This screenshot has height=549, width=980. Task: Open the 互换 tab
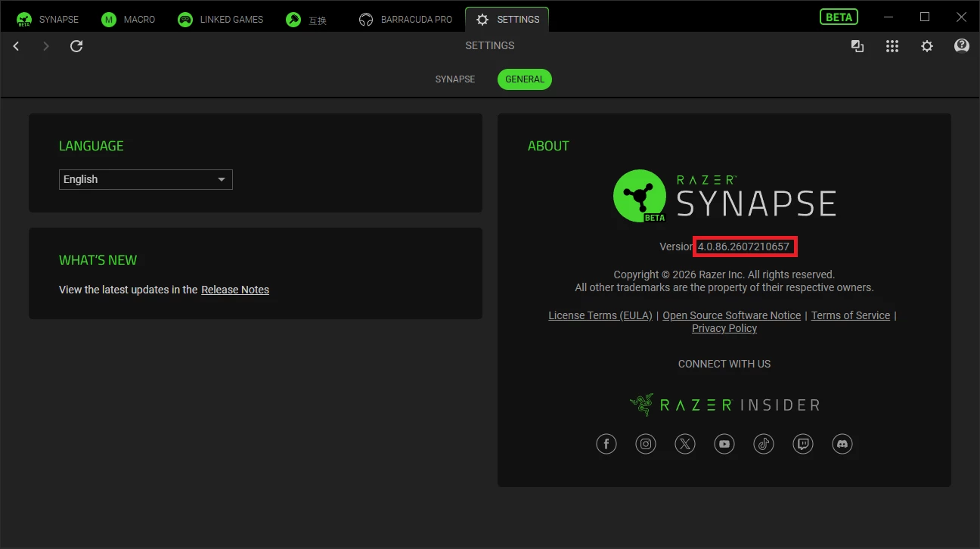(x=306, y=20)
